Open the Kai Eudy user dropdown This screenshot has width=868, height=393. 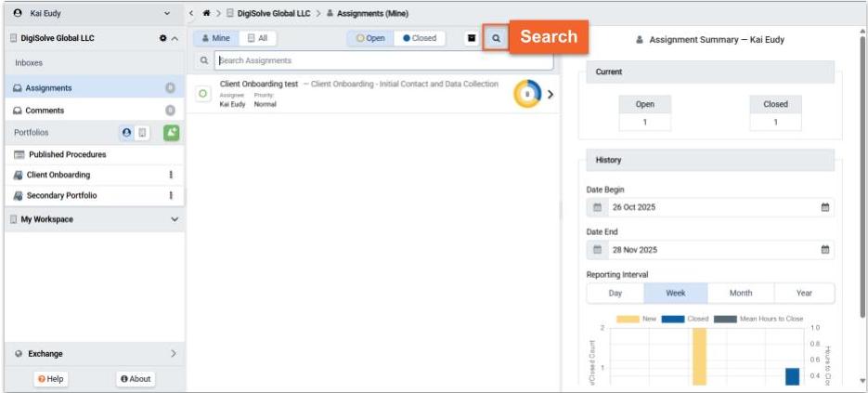pos(166,13)
